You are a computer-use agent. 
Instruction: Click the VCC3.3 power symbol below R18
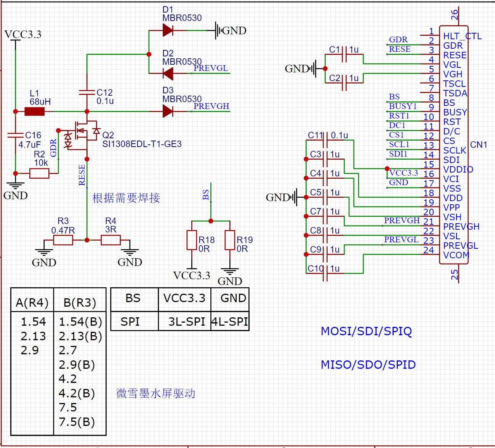(x=192, y=274)
